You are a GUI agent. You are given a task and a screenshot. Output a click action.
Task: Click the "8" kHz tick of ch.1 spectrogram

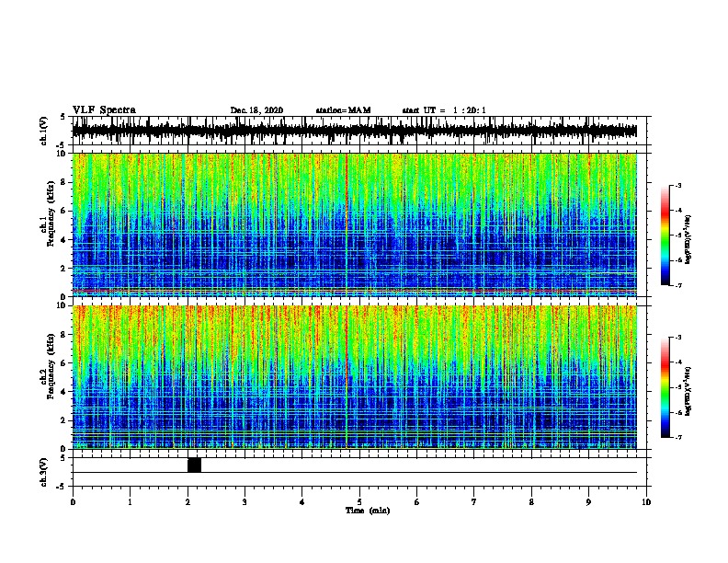[x=64, y=182]
